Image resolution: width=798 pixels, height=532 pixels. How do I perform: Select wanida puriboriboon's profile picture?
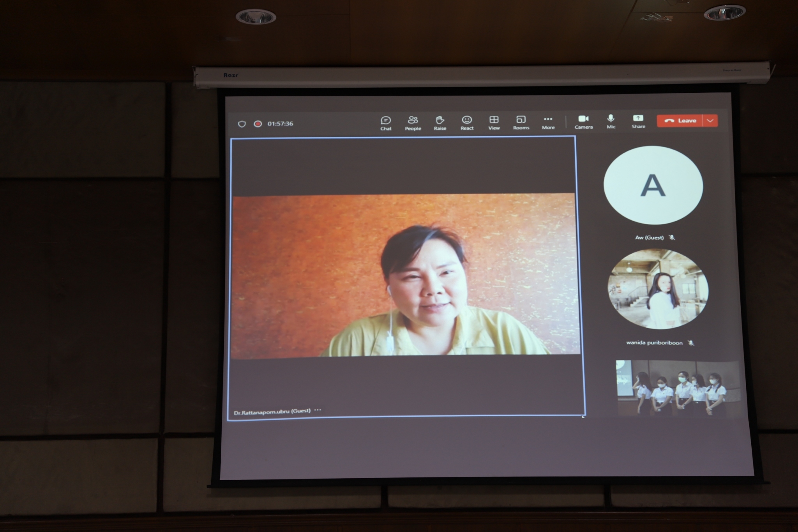(x=658, y=289)
